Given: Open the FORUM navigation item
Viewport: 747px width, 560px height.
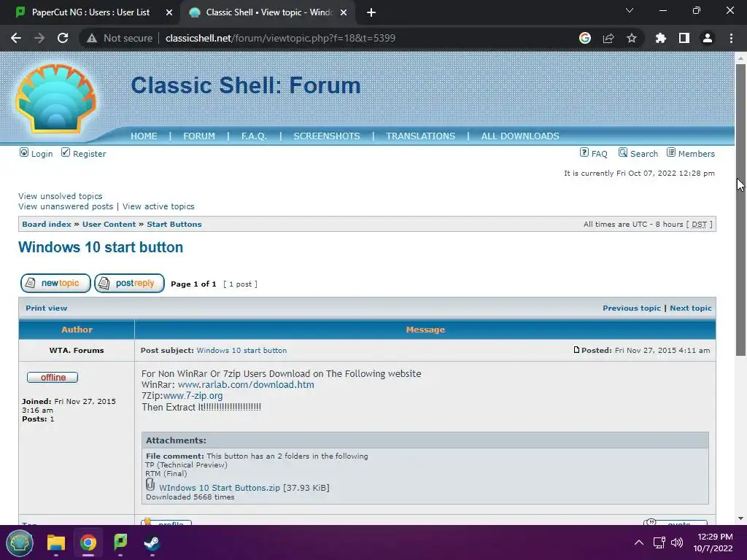Looking at the screenshot, I should 199,136.
